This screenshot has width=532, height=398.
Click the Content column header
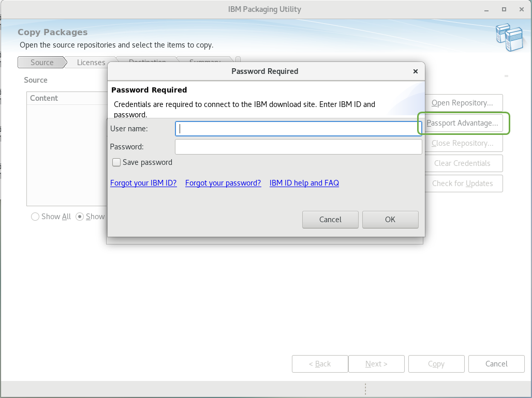pos(66,98)
